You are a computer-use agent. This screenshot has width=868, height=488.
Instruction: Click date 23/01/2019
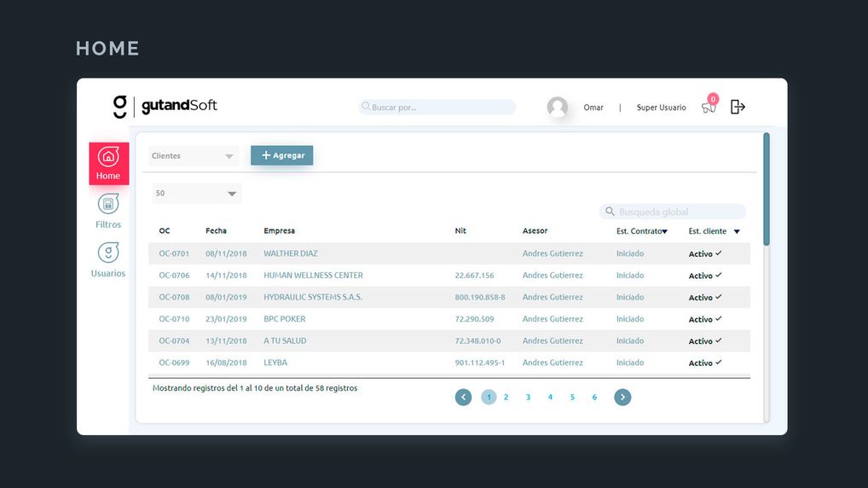(x=226, y=319)
